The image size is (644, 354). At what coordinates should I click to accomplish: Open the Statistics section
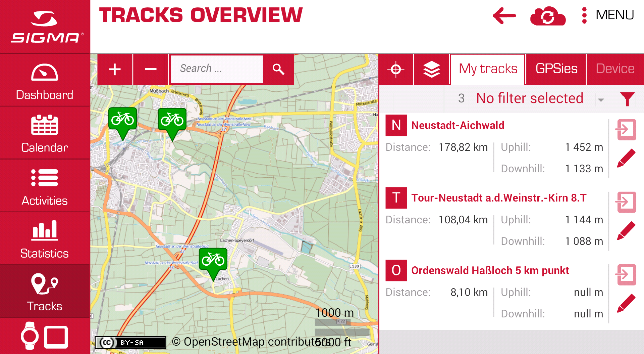pos(45,238)
